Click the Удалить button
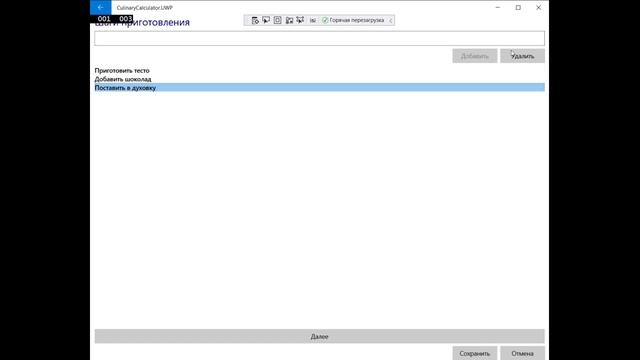 point(522,56)
